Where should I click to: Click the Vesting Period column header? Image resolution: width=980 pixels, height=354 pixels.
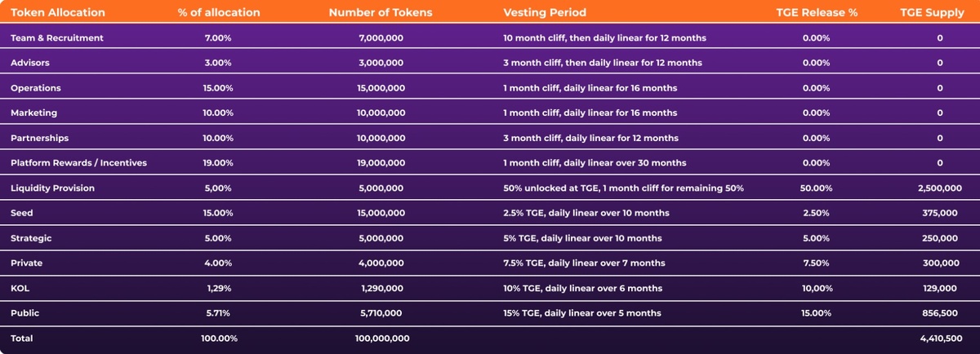pos(545,13)
